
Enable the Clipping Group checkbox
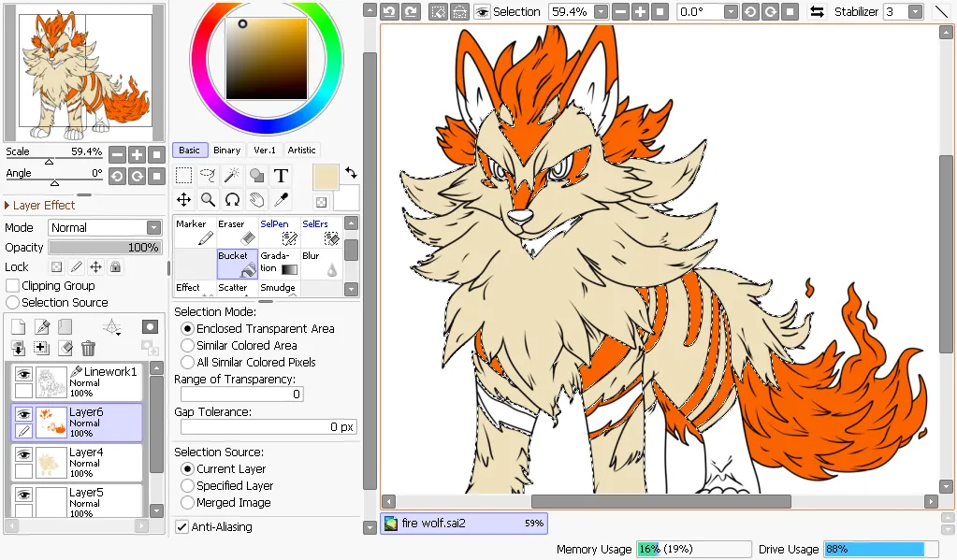click(12, 285)
